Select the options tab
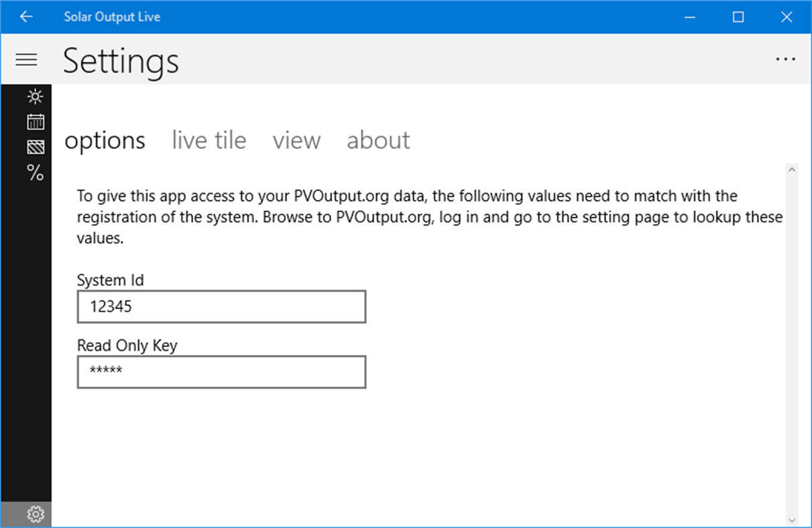Viewport: 812px width, 528px height. tap(105, 140)
